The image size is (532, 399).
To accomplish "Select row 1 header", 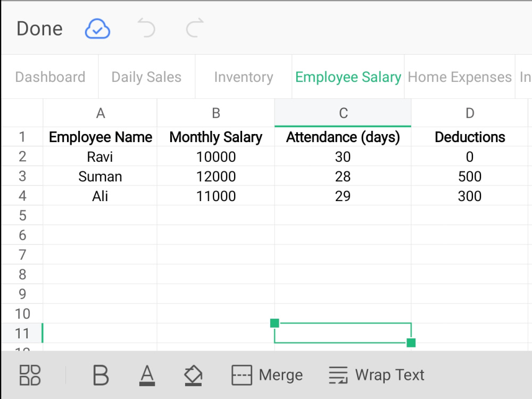I will pos(22,137).
